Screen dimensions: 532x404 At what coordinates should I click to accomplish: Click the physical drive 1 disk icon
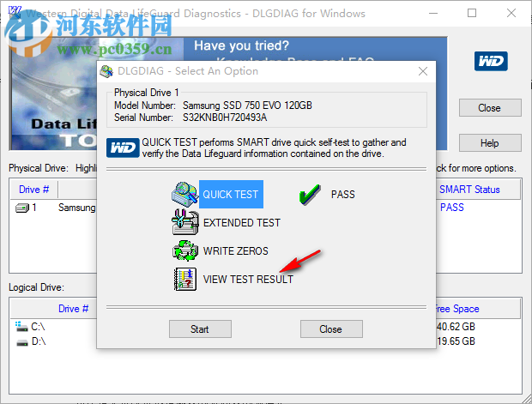[x=22, y=208]
